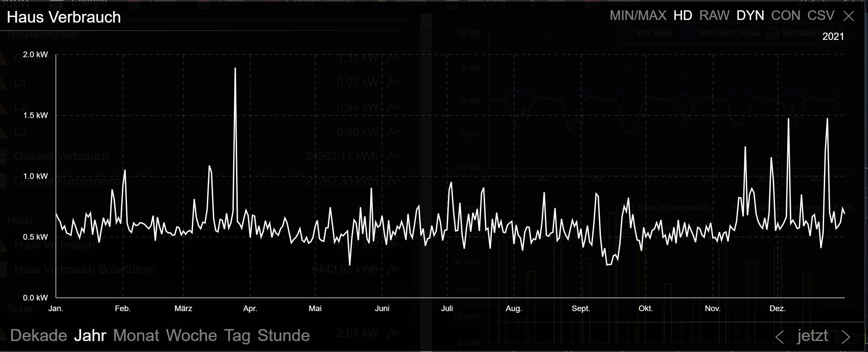This screenshot has width=868, height=352.
Task: Click the late March peak on the chart
Action: (x=235, y=68)
